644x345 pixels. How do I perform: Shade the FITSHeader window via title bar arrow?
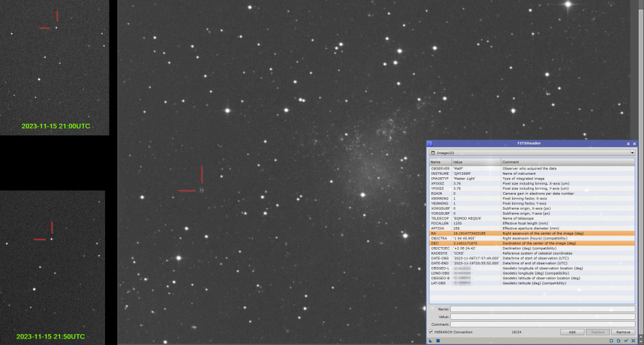pyautogui.click(x=628, y=144)
